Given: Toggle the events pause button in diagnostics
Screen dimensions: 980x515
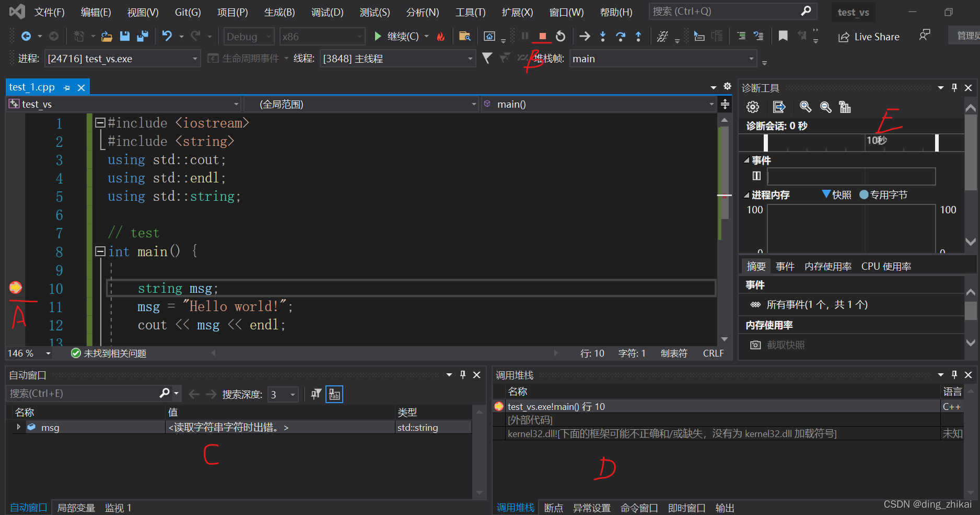Looking at the screenshot, I should tap(756, 176).
